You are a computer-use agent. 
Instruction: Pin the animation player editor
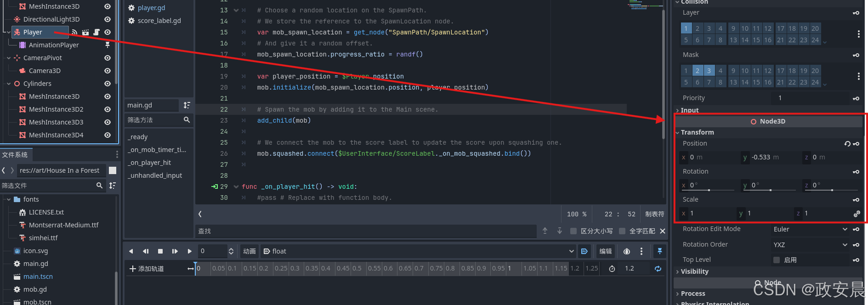click(660, 251)
